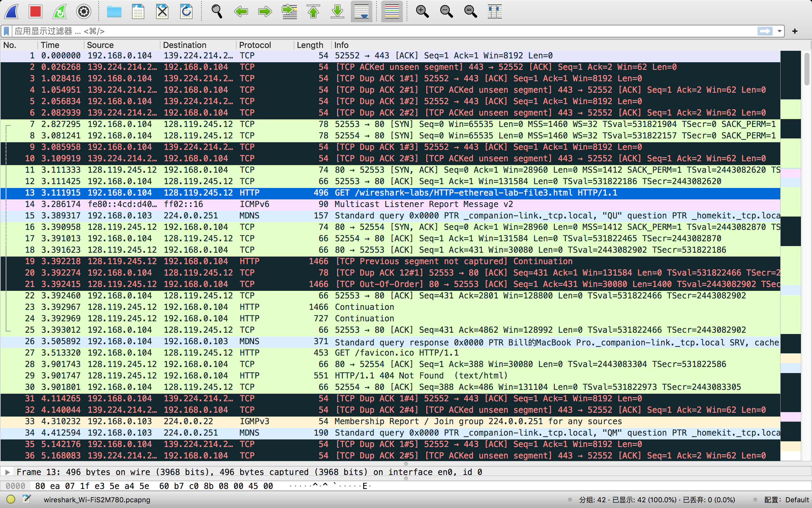Focus the display filter input field
The width and height of the screenshot is (812, 508).
(x=384, y=31)
